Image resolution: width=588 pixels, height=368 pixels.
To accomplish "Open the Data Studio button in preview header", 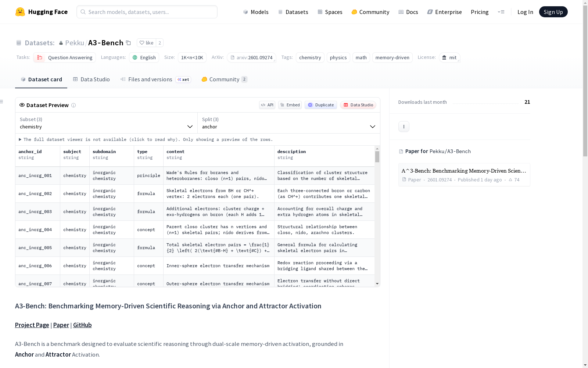I will 358,105.
